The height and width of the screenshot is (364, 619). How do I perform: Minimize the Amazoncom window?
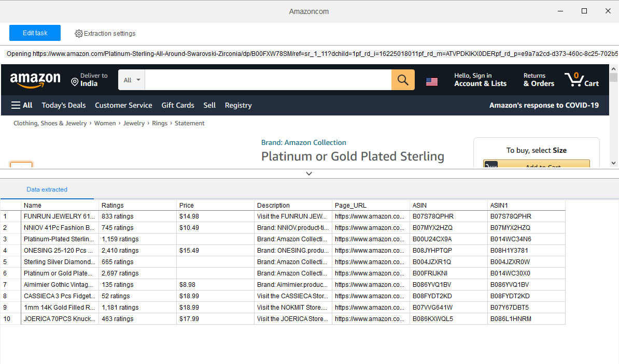point(560,11)
